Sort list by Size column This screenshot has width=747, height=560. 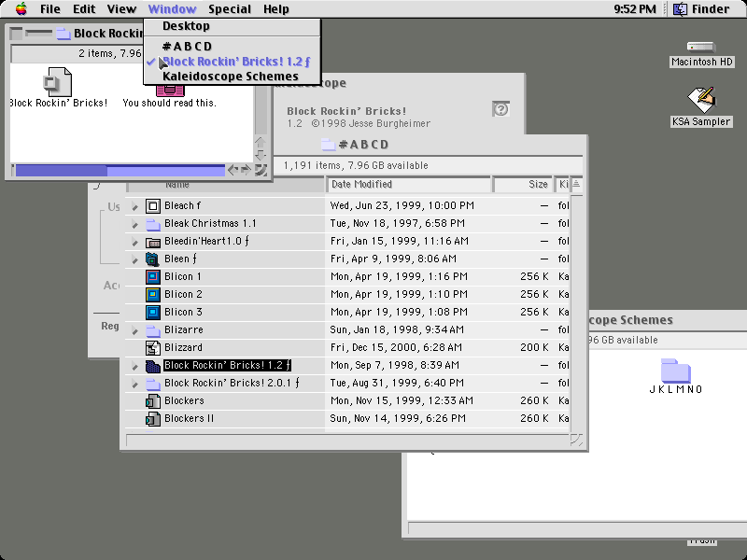(x=523, y=184)
